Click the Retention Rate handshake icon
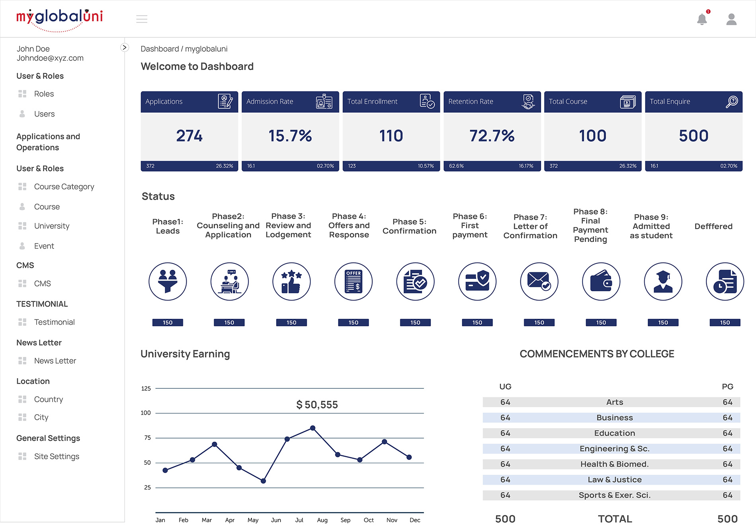This screenshot has height=532, width=756. click(x=528, y=101)
